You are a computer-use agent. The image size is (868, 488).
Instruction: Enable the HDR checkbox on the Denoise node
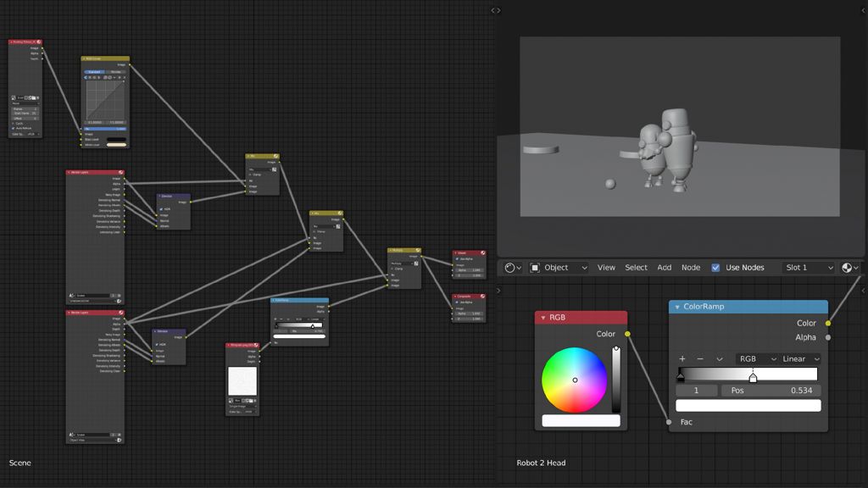(x=161, y=209)
